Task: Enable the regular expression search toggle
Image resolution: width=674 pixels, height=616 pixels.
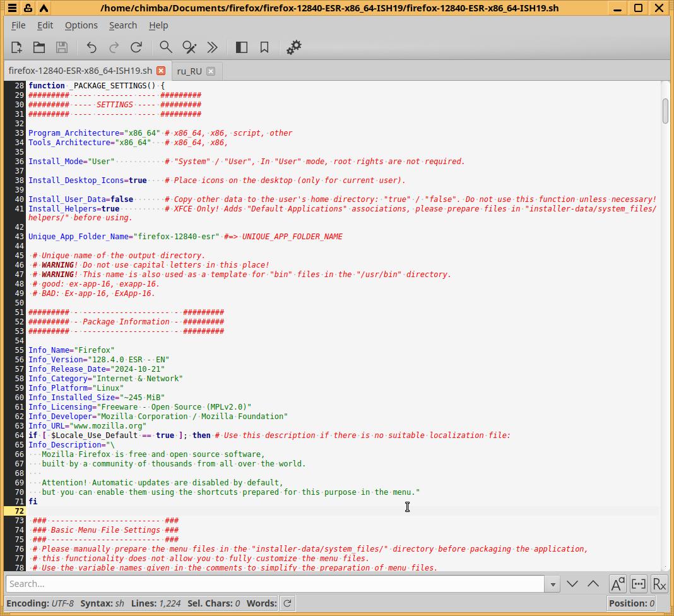Action: pos(659,584)
